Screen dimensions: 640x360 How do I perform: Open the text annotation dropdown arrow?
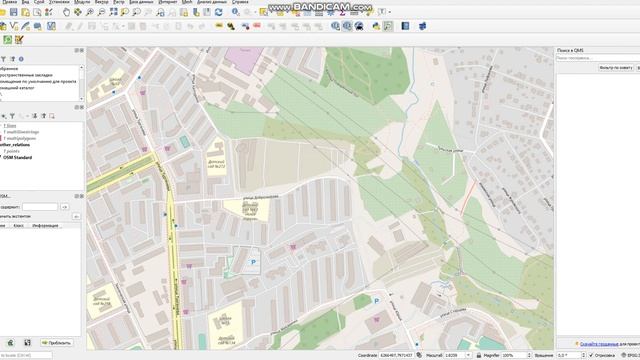(x=390, y=12)
